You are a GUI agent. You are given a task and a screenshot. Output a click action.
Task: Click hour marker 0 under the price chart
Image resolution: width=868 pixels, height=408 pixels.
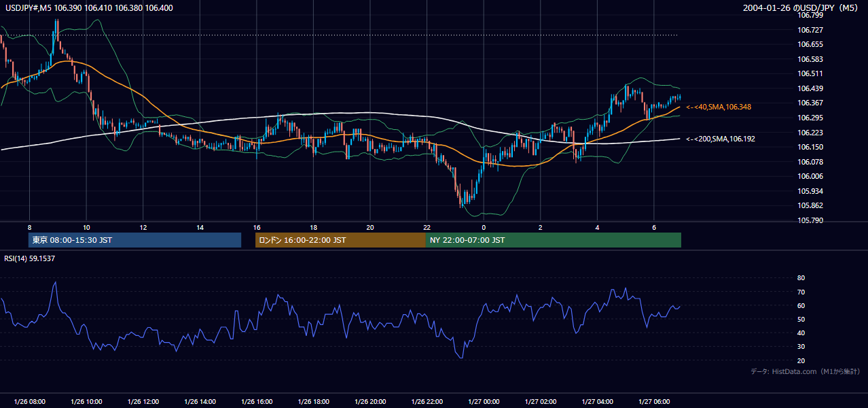[x=483, y=227]
